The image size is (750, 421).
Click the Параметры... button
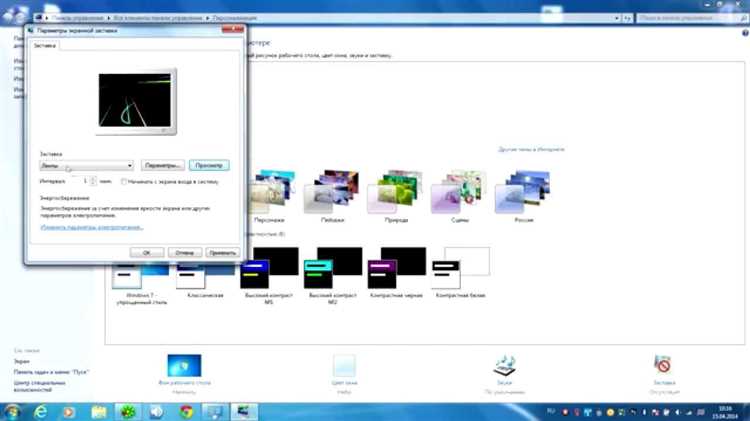[163, 166]
